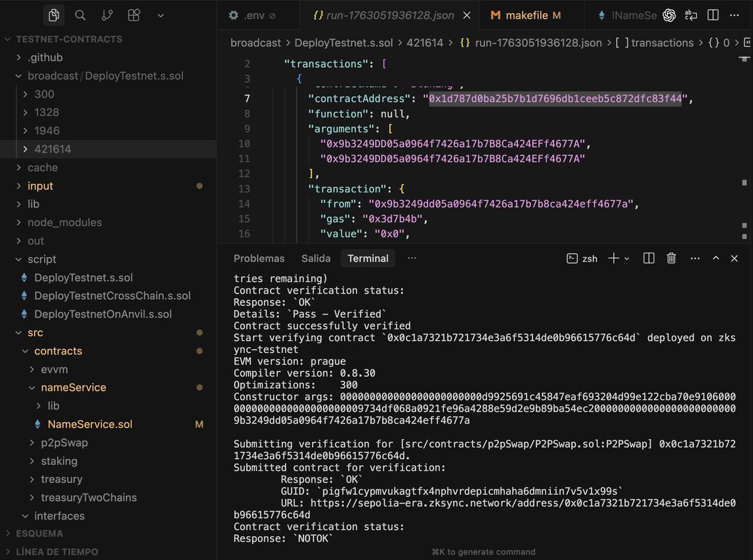
Task: Switch to the Problemas panel tab
Action: (259, 258)
